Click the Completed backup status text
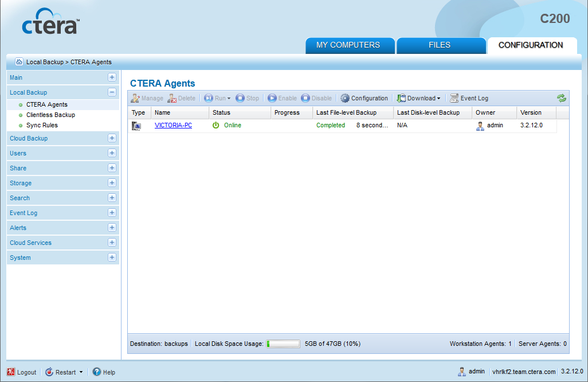The width and height of the screenshot is (588, 382). click(330, 126)
